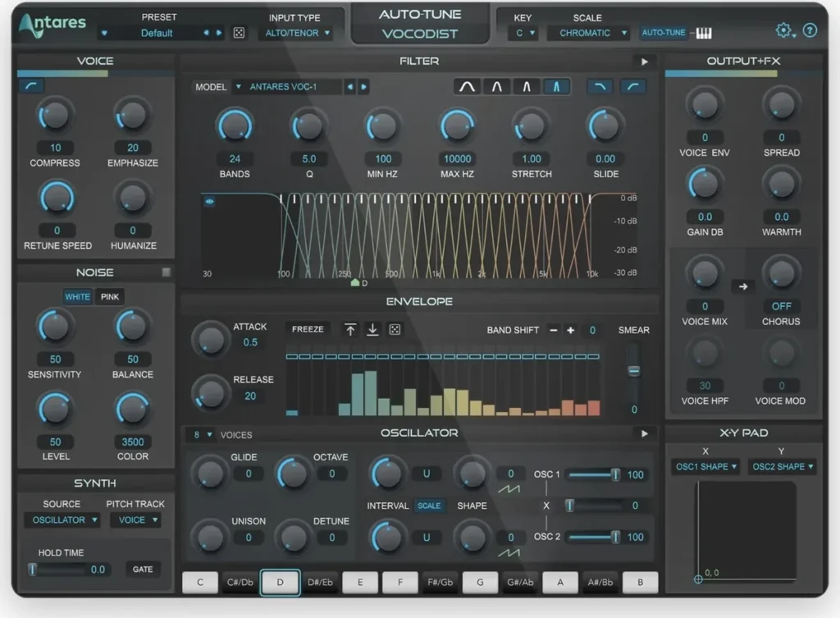Open the preset menu dropdown arrow
The height and width of the screenshot is (618, 840).
[x=104, y=33]
